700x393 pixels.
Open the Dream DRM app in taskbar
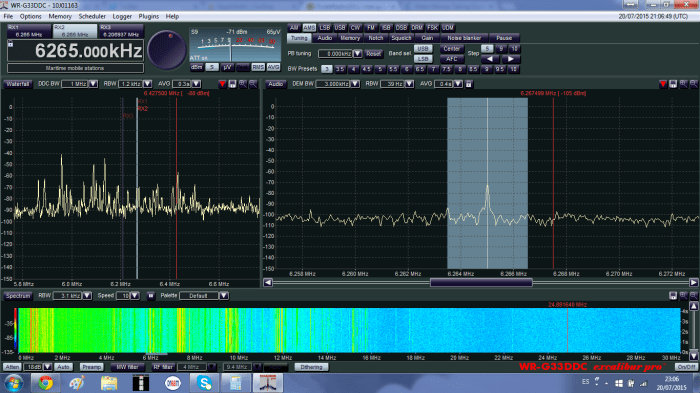(173, 383)
